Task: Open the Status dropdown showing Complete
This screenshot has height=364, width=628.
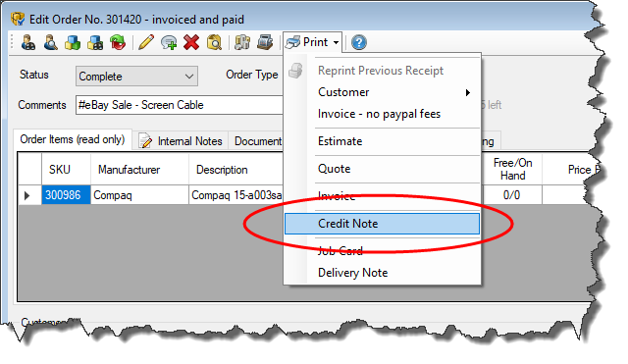Action: [136, 77]
